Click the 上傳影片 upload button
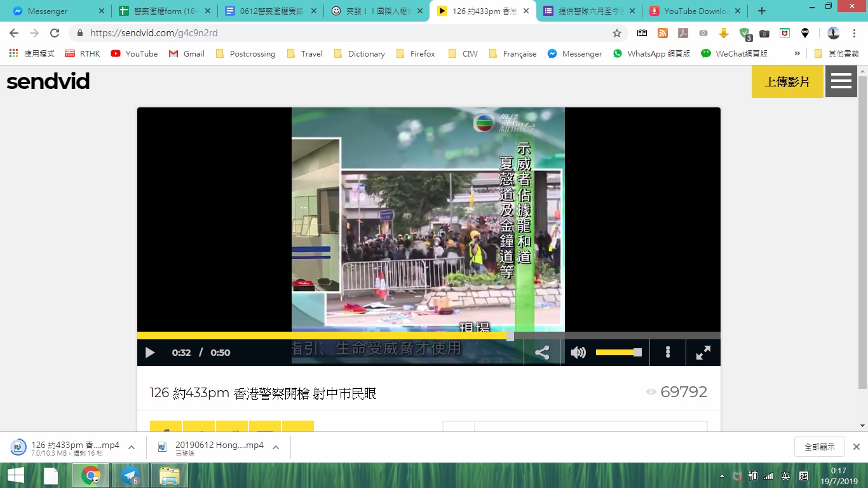This screenshot has height=488, width=868. (787, 82)
